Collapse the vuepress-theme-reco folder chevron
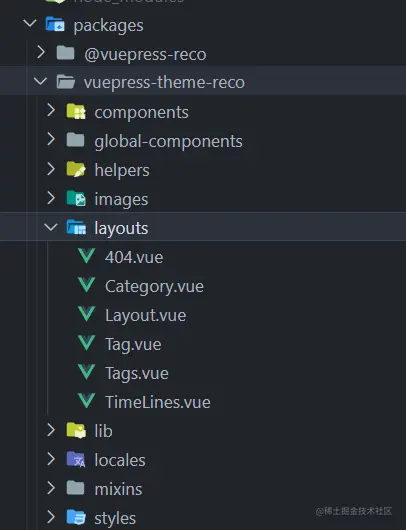 pyautogui.click(x=40, y=81)
